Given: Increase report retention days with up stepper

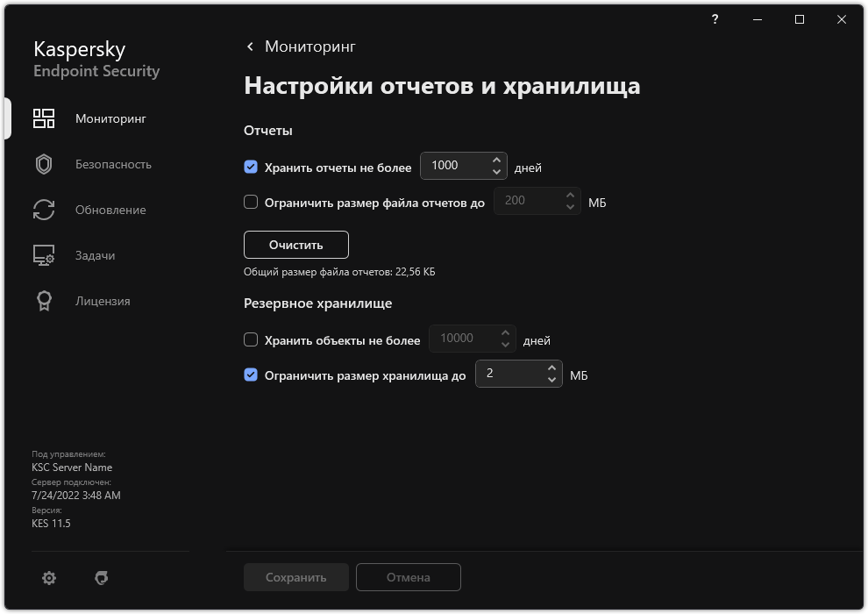Looking at the screenshot, I should pos(497,161).
